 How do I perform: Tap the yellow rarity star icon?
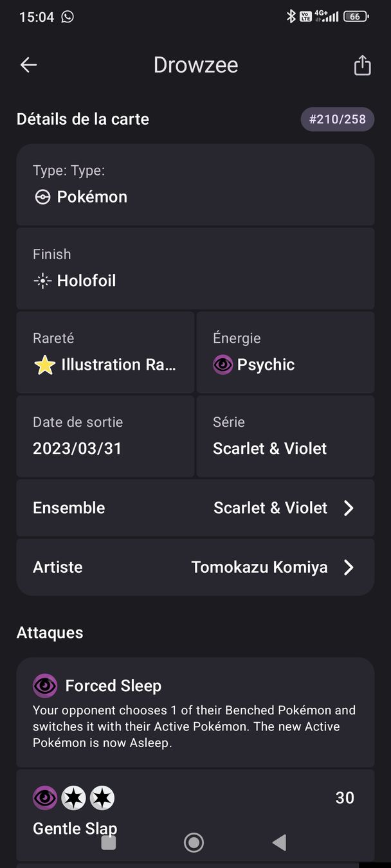[44, 365]
